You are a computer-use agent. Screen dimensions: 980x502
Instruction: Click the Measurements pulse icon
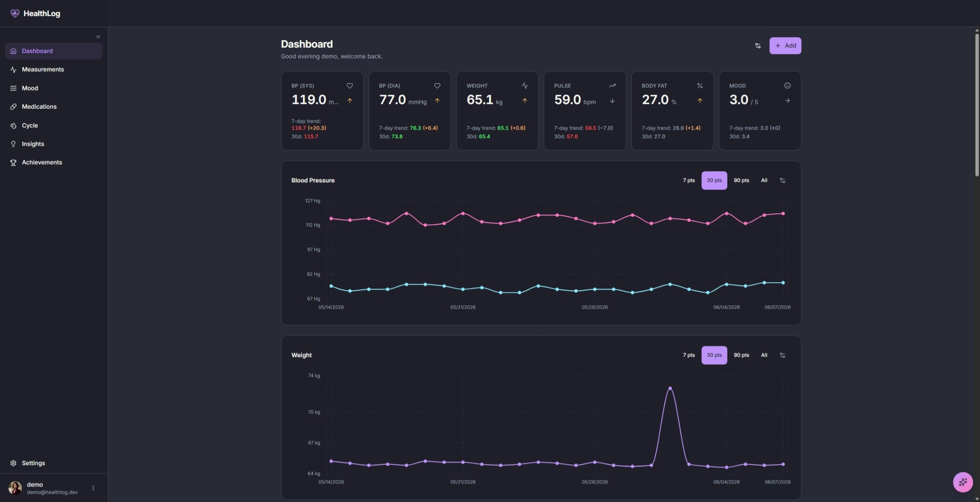click(13, 70)
